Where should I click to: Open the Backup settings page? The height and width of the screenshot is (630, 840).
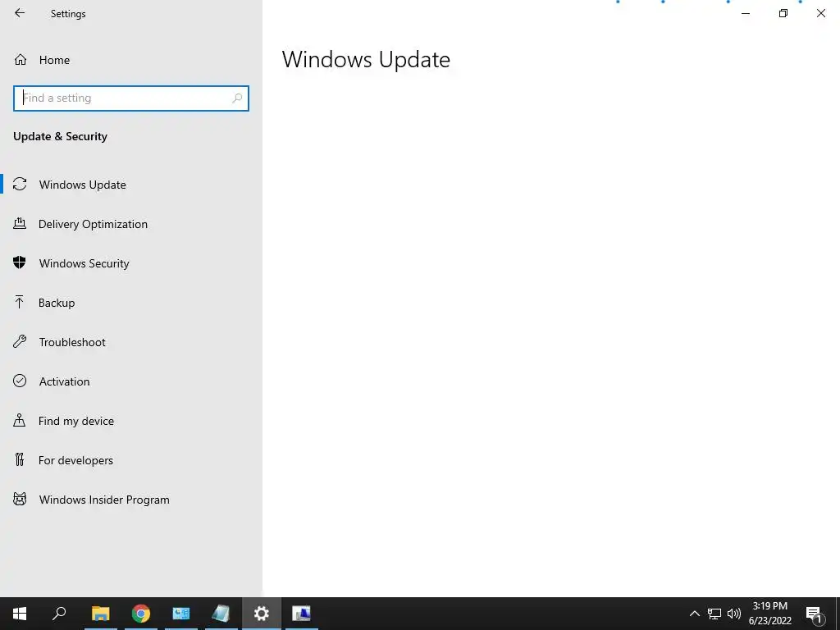pos(131,303)
